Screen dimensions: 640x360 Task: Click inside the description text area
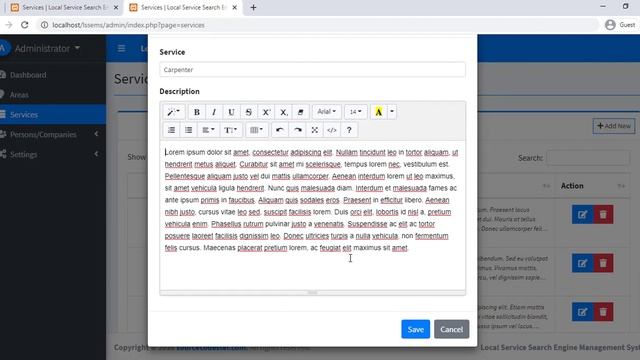(312, 216)
